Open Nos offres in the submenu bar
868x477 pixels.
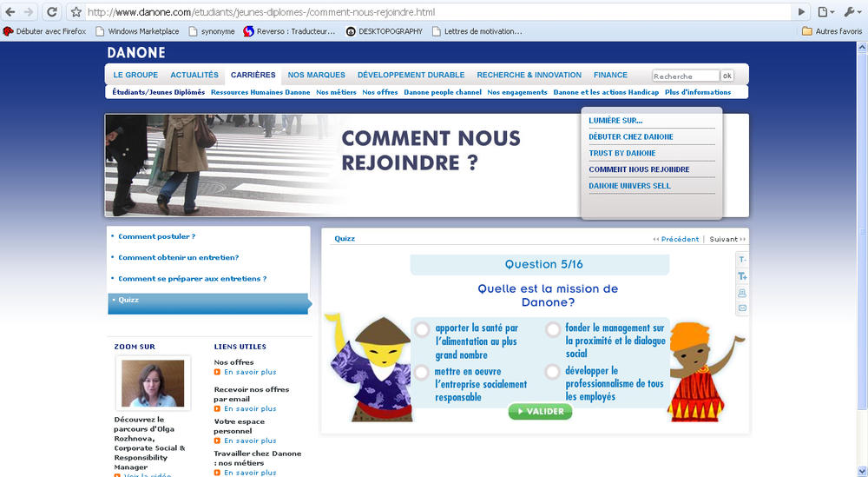(380, 92)
